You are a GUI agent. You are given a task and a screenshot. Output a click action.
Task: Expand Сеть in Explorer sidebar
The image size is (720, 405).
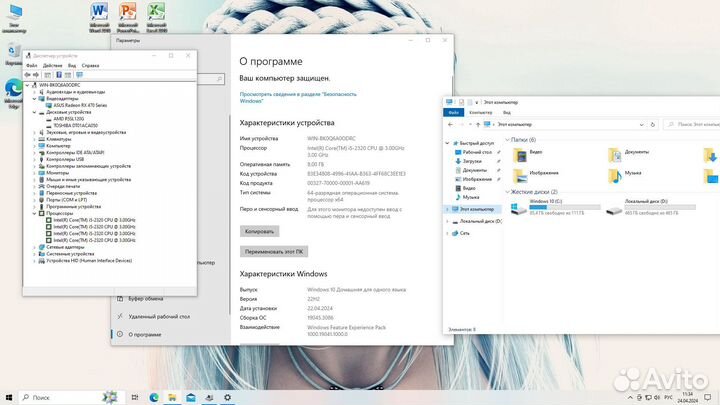447,233
